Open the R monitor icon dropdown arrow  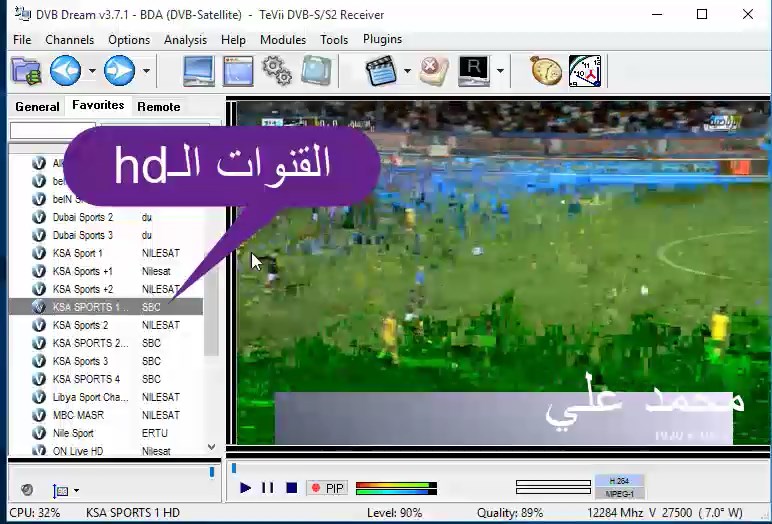pos(500,71)
